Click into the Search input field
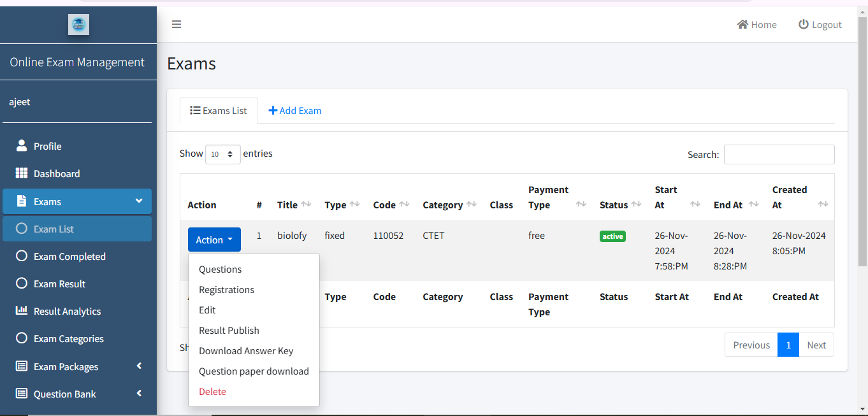 (779, 154)
